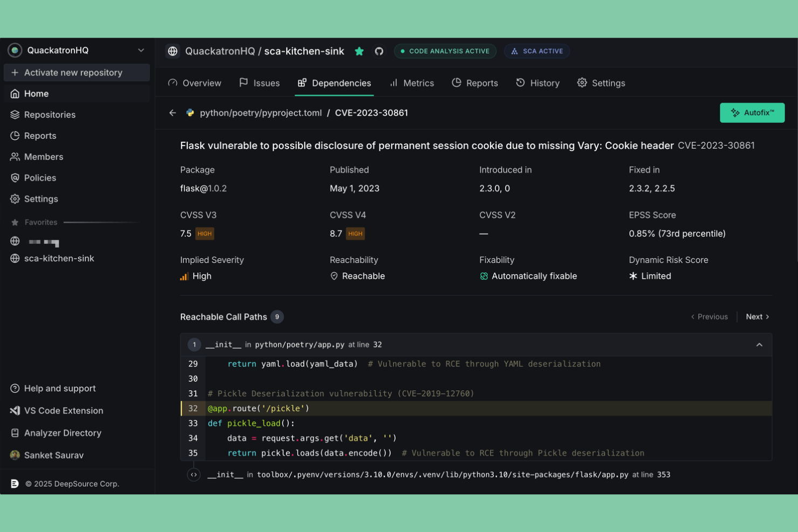
Task: Open VS Code Extension link
Action: [57, 410]
